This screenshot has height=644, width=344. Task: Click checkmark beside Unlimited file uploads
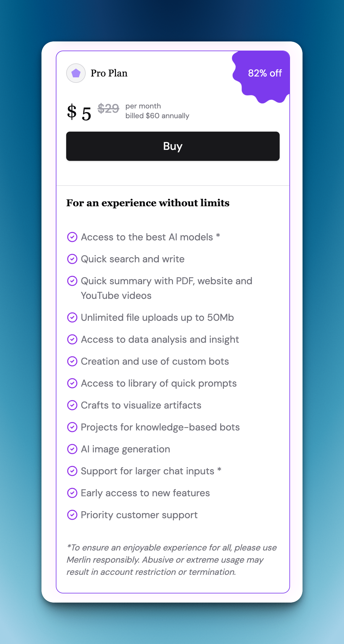tap(72, 317)
